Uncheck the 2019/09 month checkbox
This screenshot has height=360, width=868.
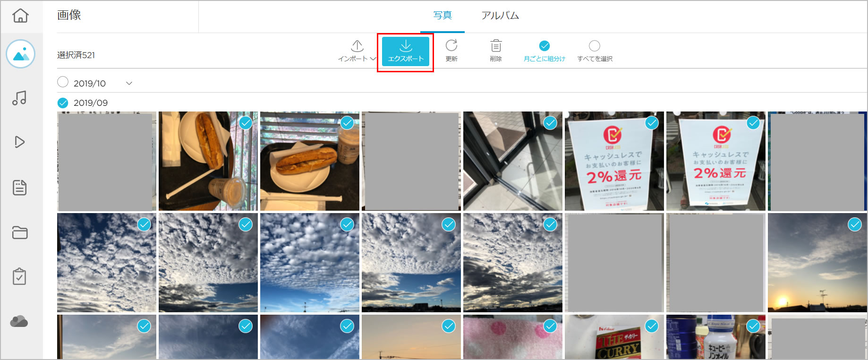point(63,103)
